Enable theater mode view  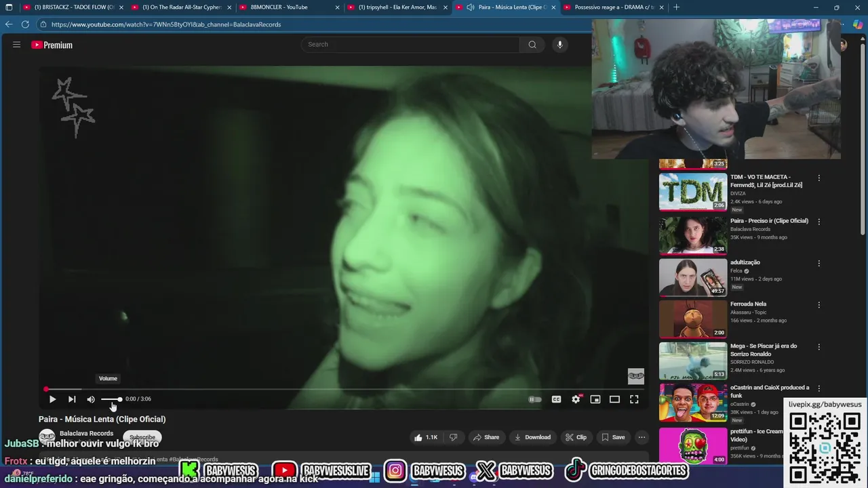point(614,399)
